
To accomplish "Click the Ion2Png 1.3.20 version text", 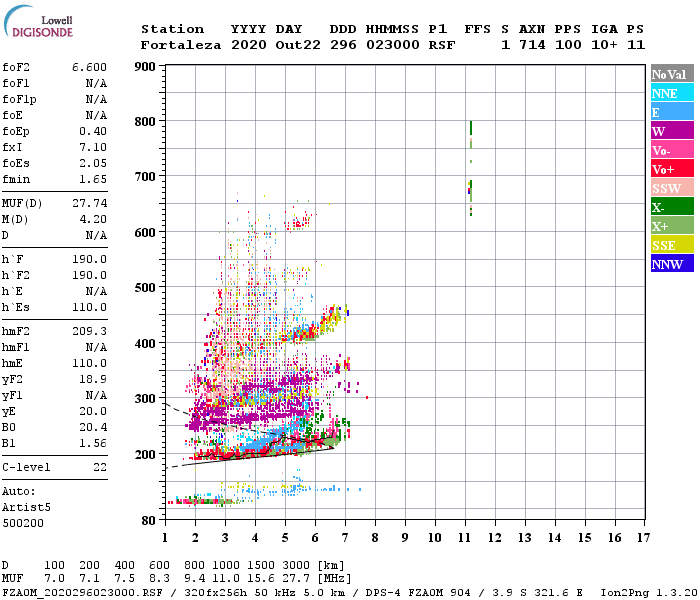I will pos(649,593).
